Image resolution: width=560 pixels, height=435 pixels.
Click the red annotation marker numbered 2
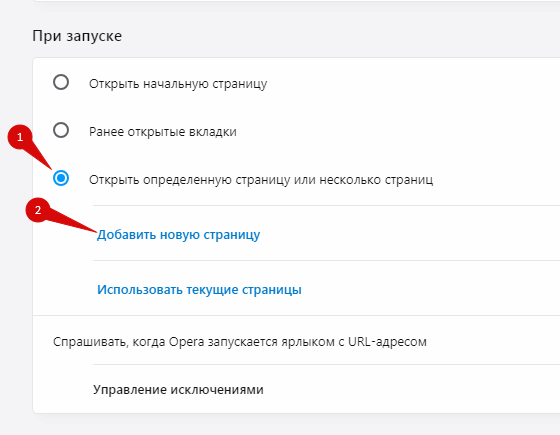point(38,210)
